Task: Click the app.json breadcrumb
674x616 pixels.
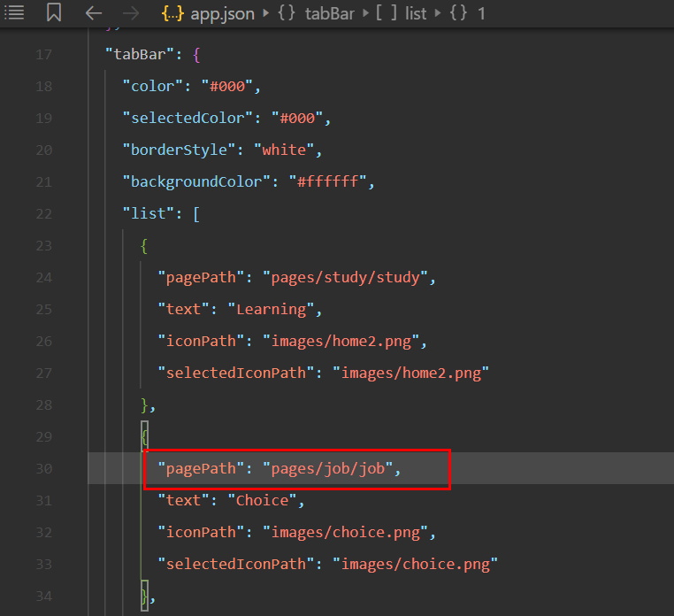Action: pos(222,14)
